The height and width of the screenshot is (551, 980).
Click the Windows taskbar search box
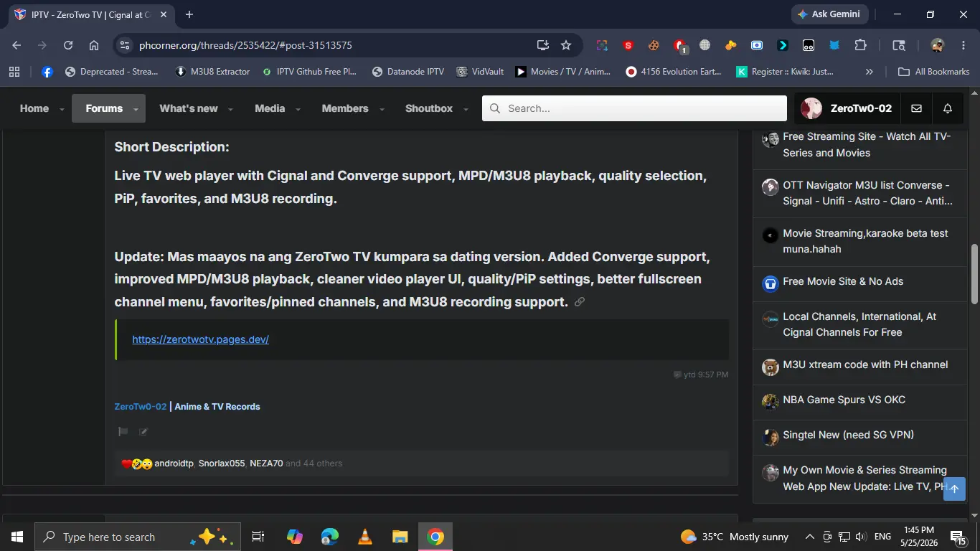coord(138,537)
